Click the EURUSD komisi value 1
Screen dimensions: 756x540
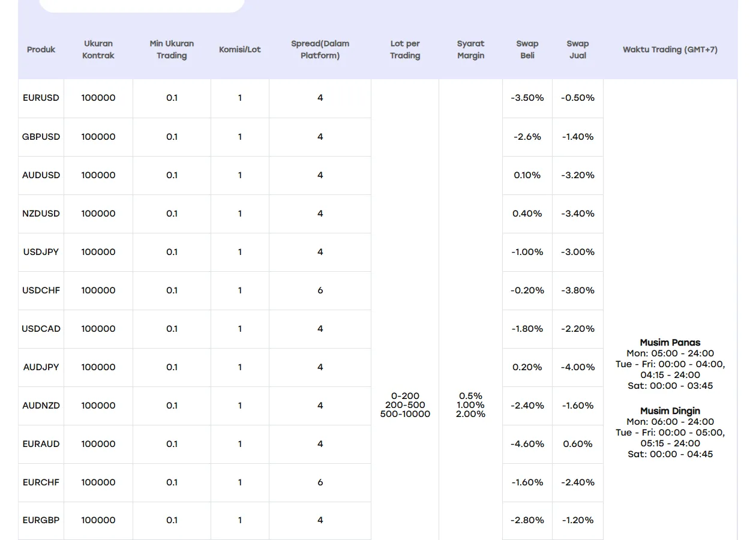coord(240,98)
